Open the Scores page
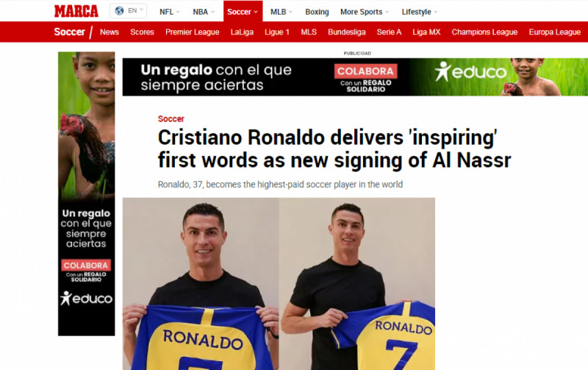 [x=142, y=32]
